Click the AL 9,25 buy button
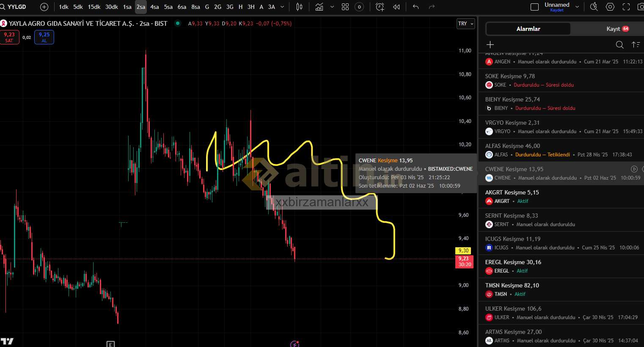The image size is (644, 347). (44, 37)
